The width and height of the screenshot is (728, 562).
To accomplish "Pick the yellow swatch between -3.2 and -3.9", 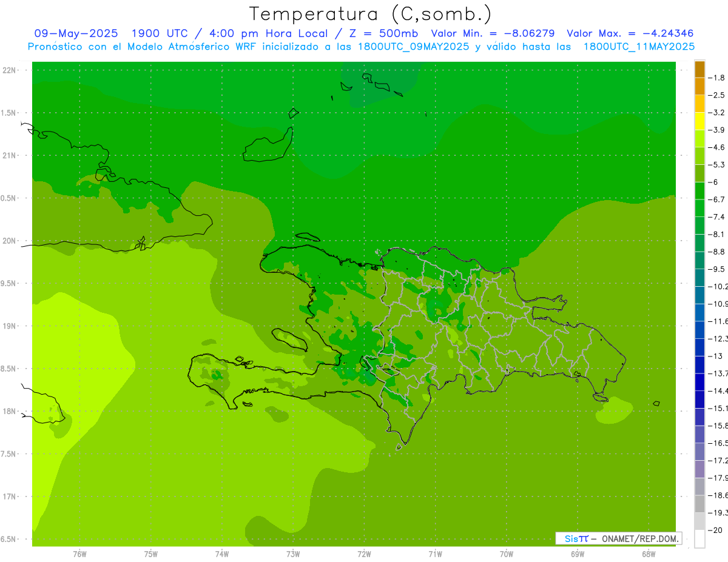I will click(699, 121).
